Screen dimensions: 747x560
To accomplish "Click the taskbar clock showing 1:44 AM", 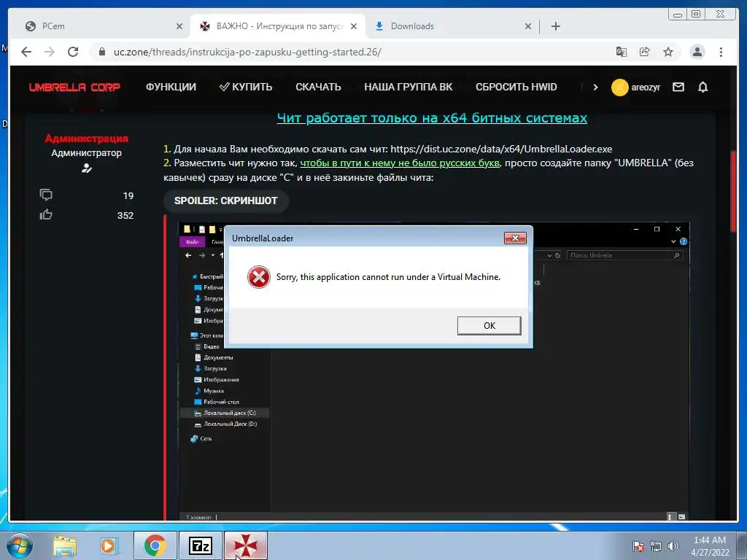I will [x=710, y=545].
